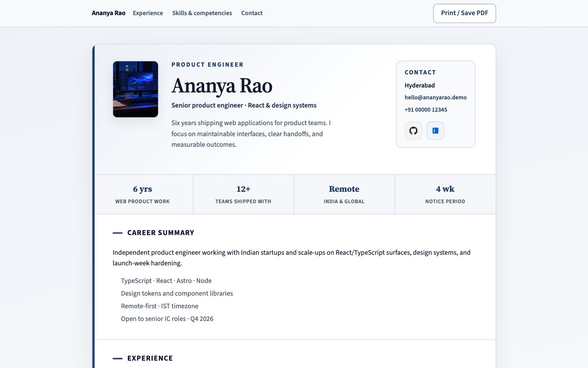588x368 pixels.
Task: Open Skills & competencies nav link
Action: click(202, 13)
